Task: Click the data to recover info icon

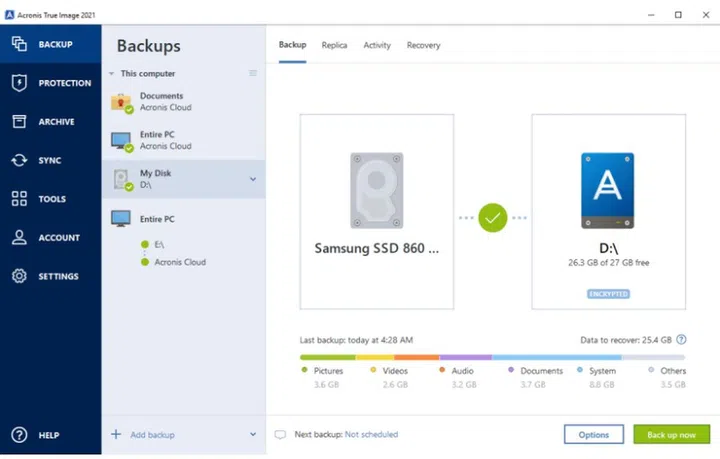Action: pyautogui.click(x=681, y=340)
